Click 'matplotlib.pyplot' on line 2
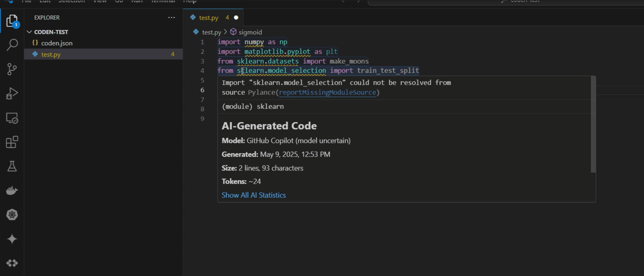Viewport: 644px width, 276px height. tap(277, 51)
